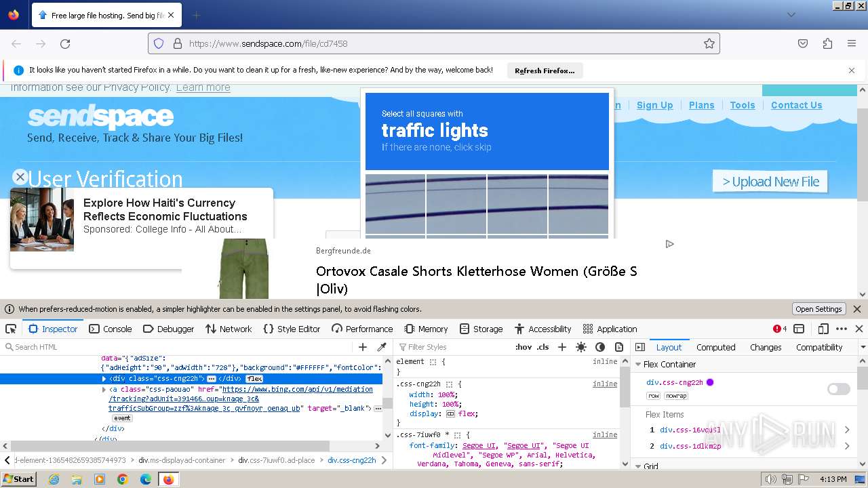Open the Inspector panel tab

pos(53,329)
